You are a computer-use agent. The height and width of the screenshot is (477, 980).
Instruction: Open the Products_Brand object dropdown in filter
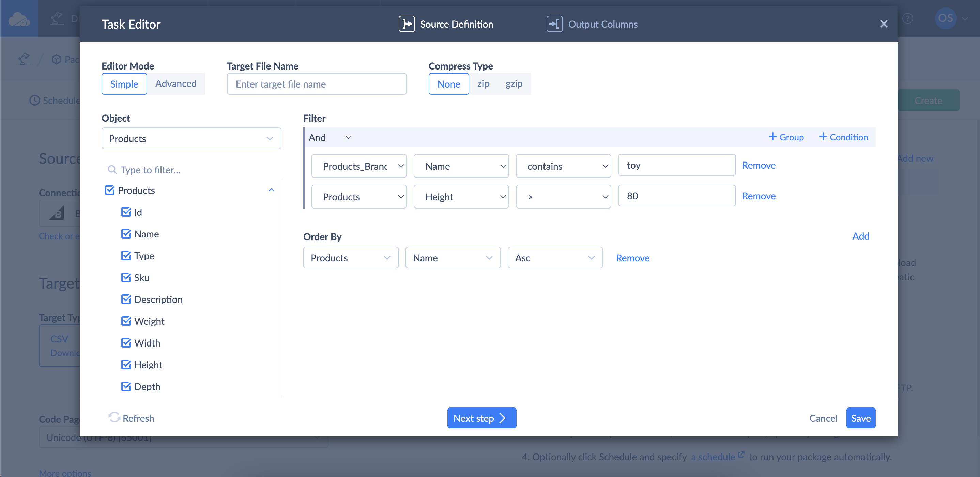pos(359,166)
